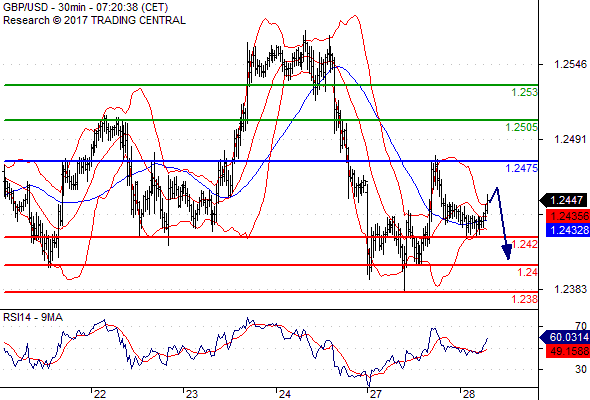Image resolution: width=590 pixels, height=400 pixels.
Task: Click the blue 1.24328 price tag
Action: click(x=568, y=230)
